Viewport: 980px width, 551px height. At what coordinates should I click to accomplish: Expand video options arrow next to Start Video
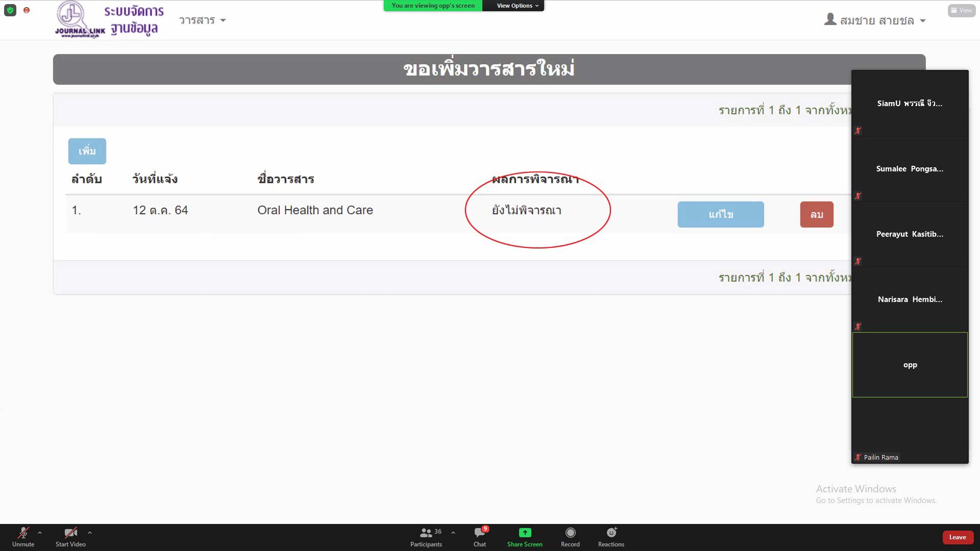(90, 532)
